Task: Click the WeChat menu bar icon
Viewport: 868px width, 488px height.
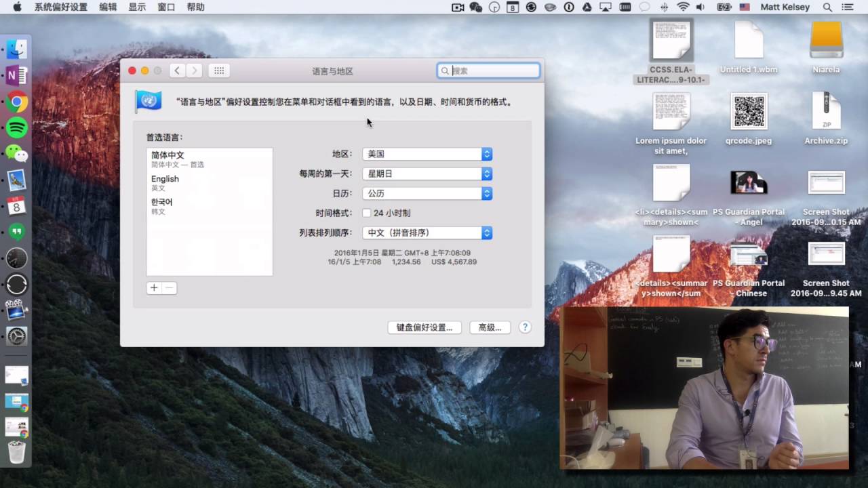Action: click(x=475, y=7)
